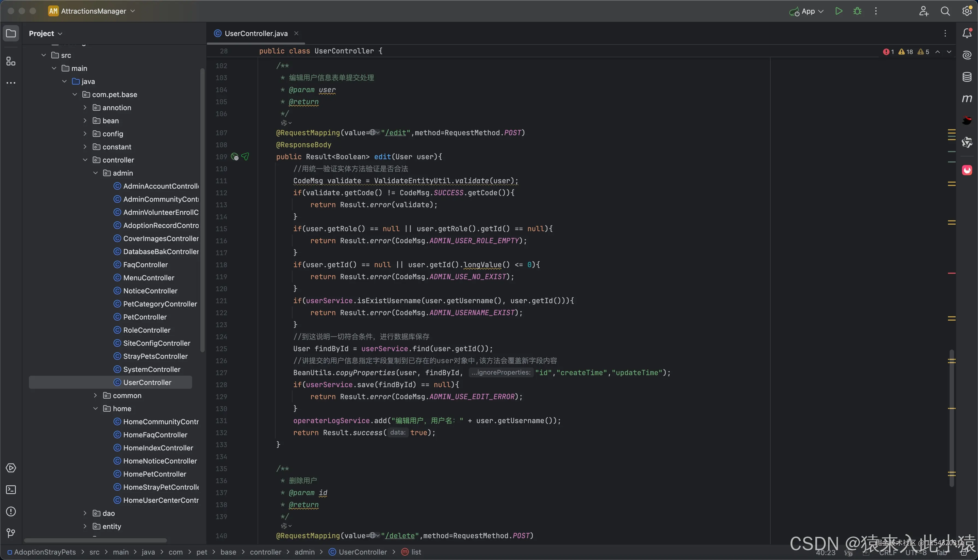Collapse the admin package
978x560 pixels.
click(96, 173)
